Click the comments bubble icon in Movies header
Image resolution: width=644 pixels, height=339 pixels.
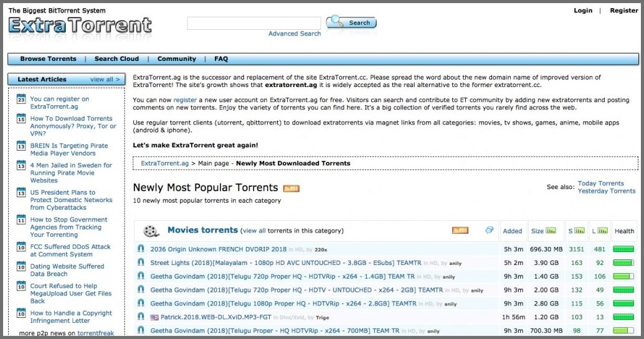pyautogui.click(x=489, y=230)
